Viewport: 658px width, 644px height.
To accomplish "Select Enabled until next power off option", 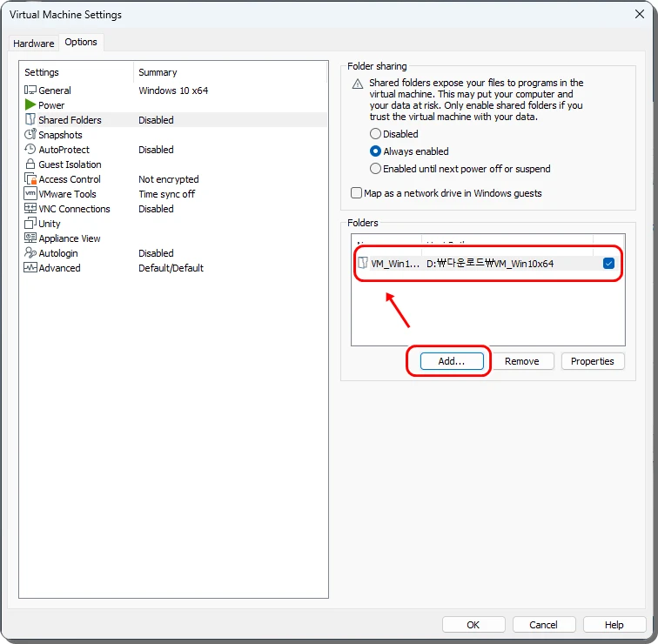I will [x=375, y=169].
